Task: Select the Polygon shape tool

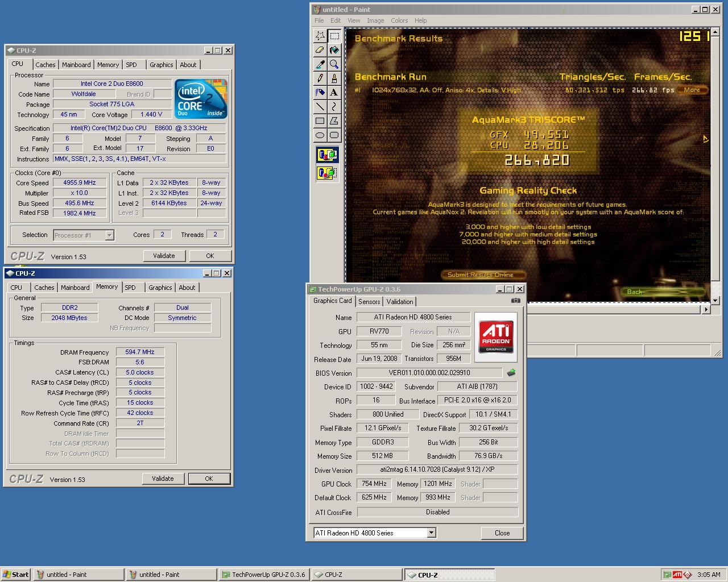Action: (334, 121)
